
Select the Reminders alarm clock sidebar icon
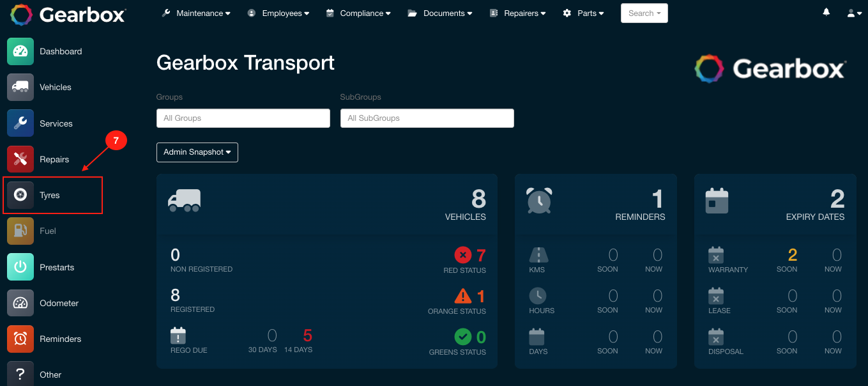[x=20, y=339]
